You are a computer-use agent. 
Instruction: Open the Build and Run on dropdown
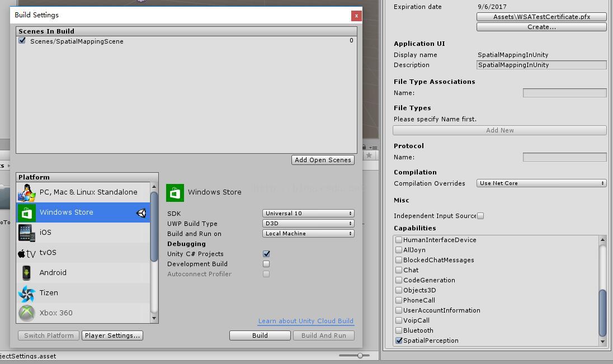click(308, 233)
